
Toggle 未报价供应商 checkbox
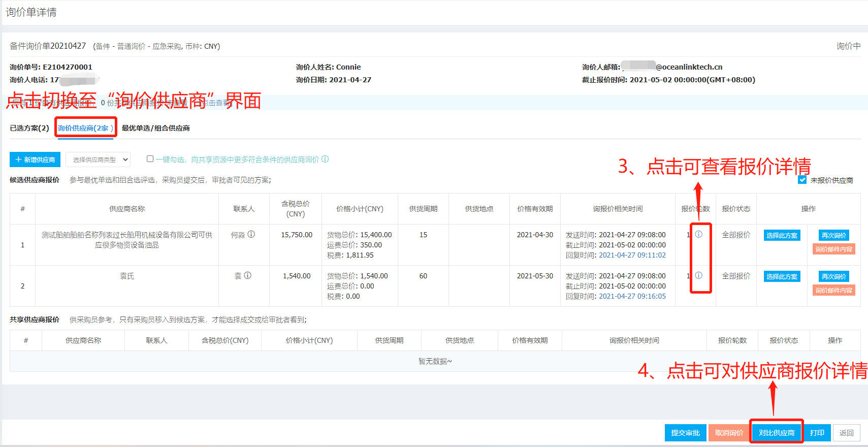802,180
